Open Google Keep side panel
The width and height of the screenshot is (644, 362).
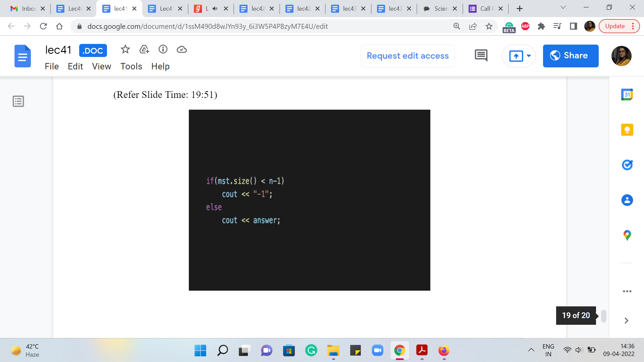click(x=627, y=130)
